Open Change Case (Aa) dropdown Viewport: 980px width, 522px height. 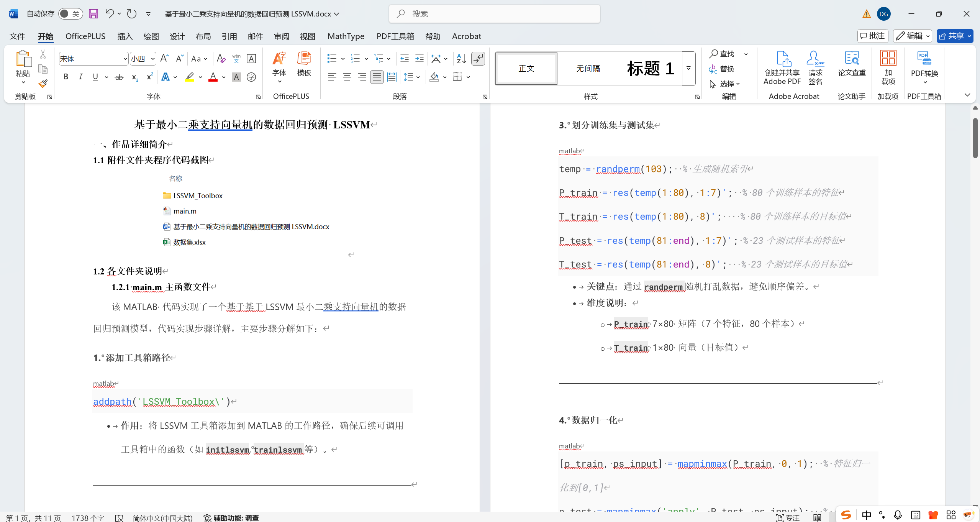click(x=199, y=59)
